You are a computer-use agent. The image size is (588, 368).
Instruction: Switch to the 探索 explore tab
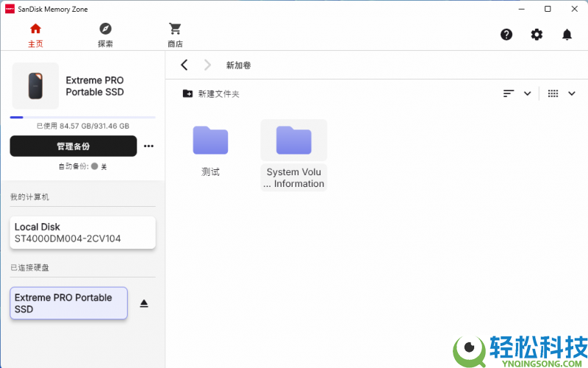pos(105,35)
